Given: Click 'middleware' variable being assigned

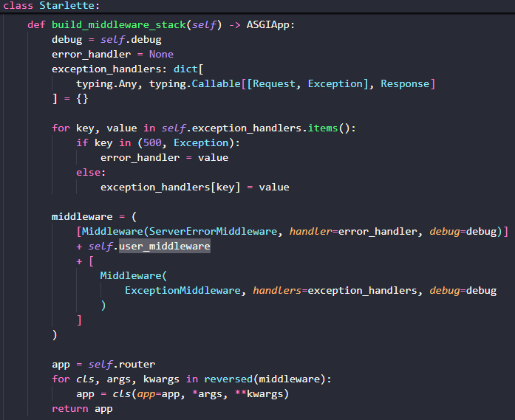Looking at the screenshot, I should 82,216.
